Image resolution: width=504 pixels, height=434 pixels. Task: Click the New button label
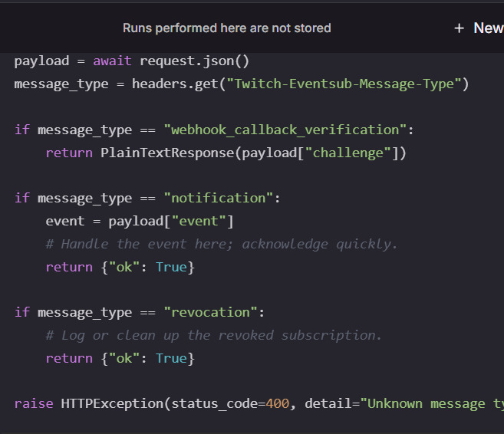(489, 28)
